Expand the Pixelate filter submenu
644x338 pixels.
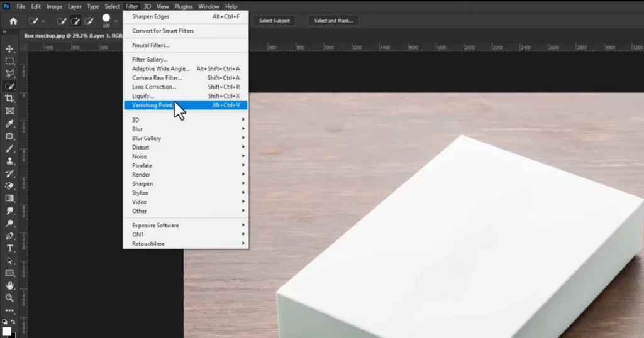pyautogui.click(x=186, y=165)
